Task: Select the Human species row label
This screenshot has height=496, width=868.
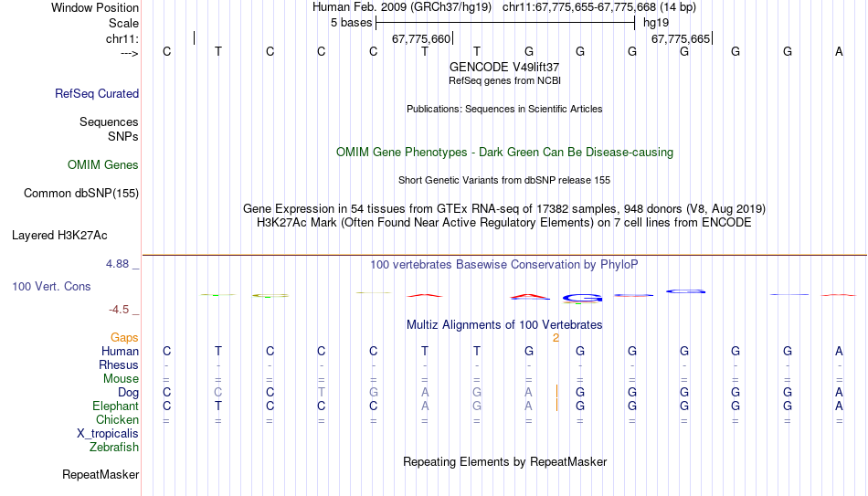Action: 120,352
